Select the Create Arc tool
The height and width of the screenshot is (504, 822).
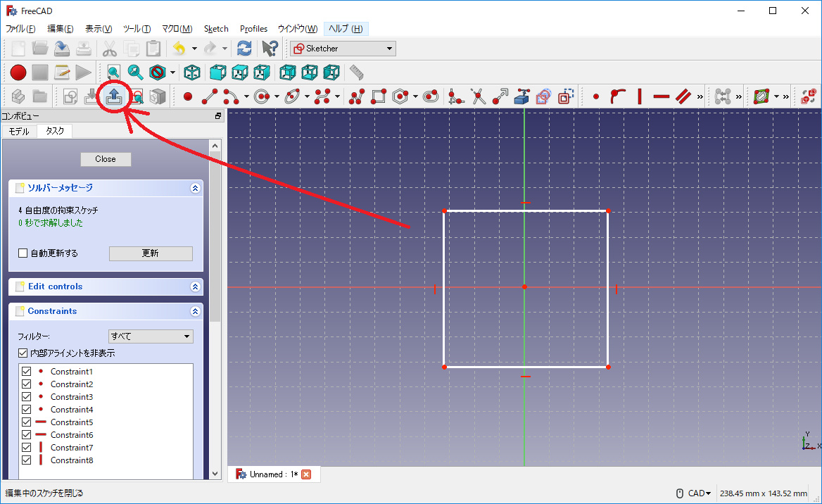tap(231, 96)
